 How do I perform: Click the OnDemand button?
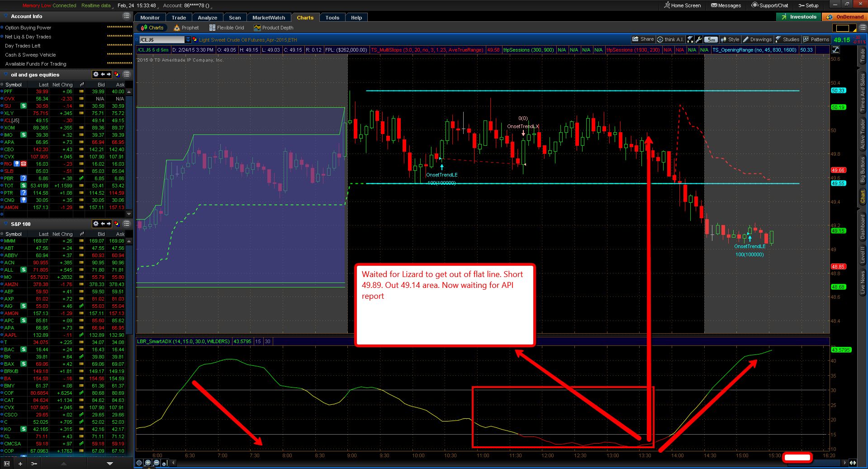[x=845, y=17]
